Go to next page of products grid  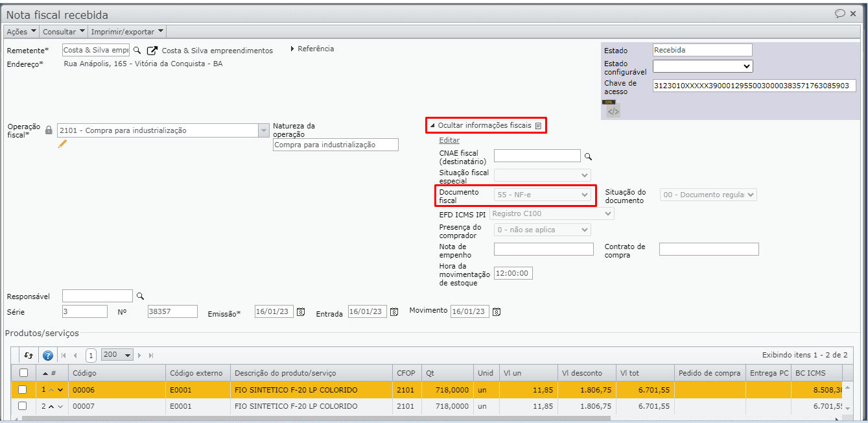click(x=139, y=356)
